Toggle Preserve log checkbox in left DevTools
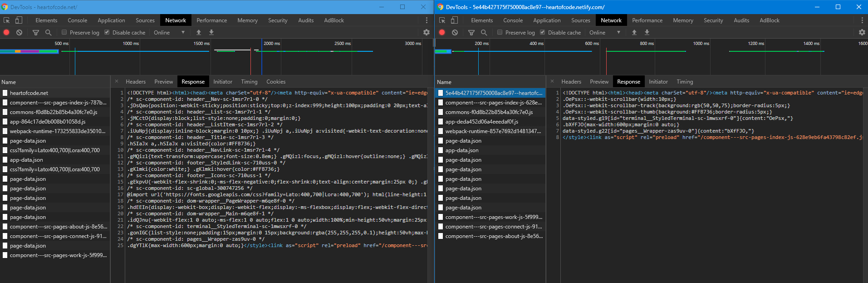Screen dimensions: 868x283 click(x=64, y=32)
